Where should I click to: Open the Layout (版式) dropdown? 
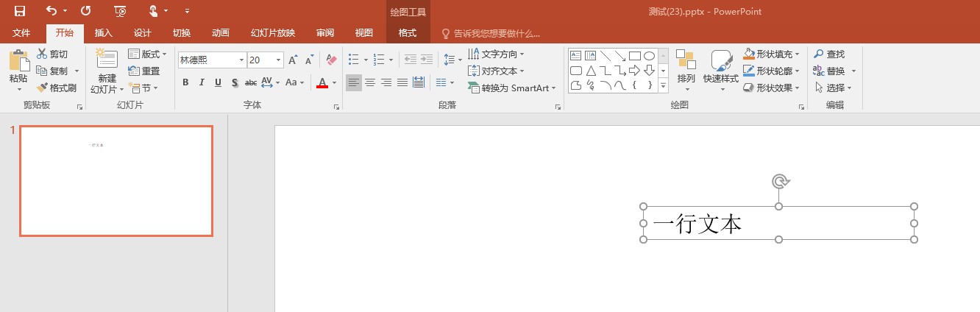pos(147,54)
